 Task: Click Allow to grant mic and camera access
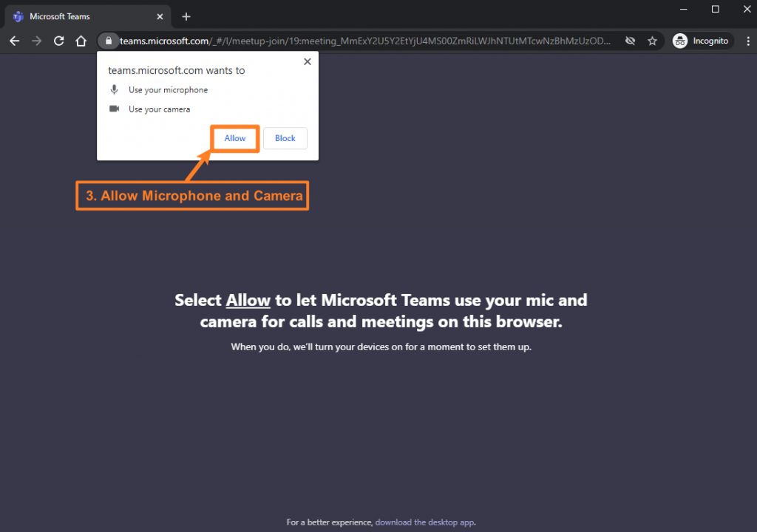pos(234,138)
